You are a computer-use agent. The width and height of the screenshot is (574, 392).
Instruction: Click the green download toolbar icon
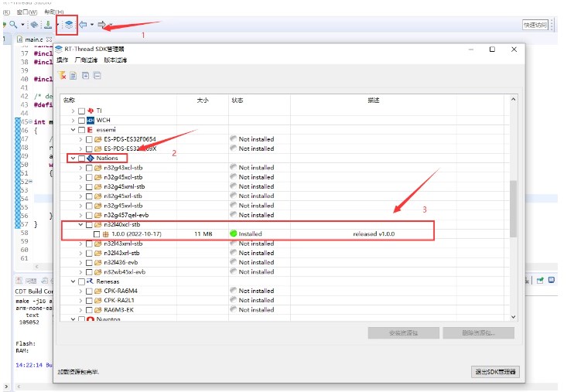[48, 25]
